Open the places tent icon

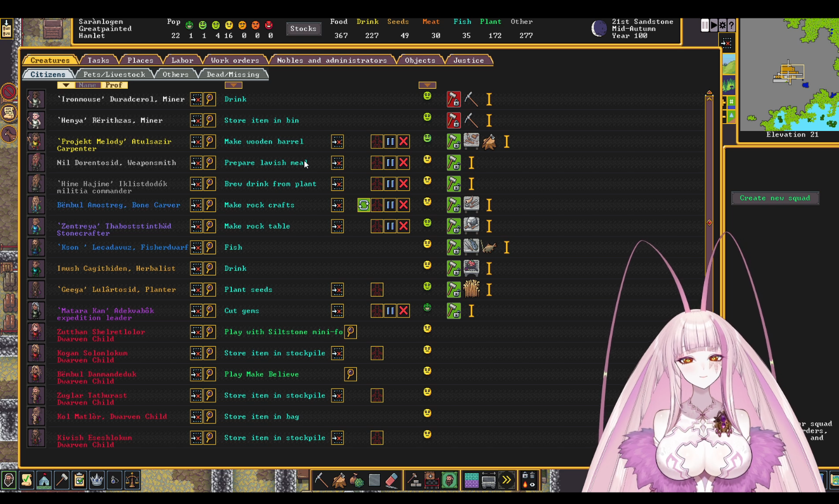click(x=44, y=480)
